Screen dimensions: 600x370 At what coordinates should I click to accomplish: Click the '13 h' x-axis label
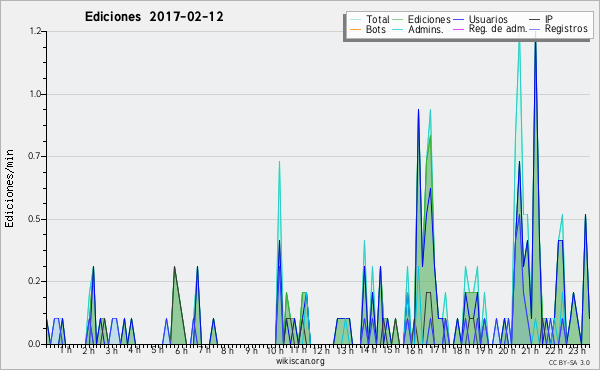coord(345,351)
